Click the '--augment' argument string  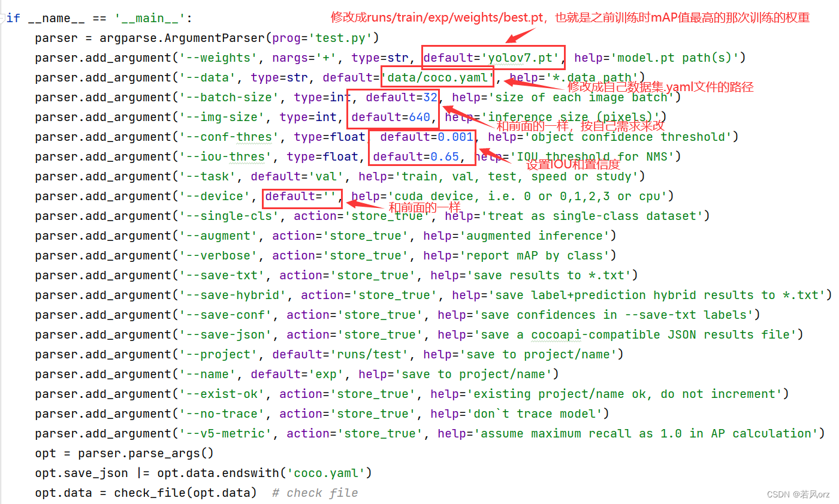tap(219, 236)
